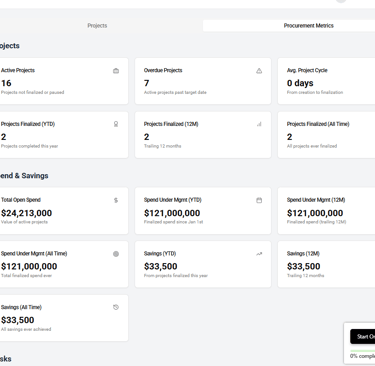The image size is (375, 366).
Task: Click the Spend & Savings section heading
Action: point(24,176)
